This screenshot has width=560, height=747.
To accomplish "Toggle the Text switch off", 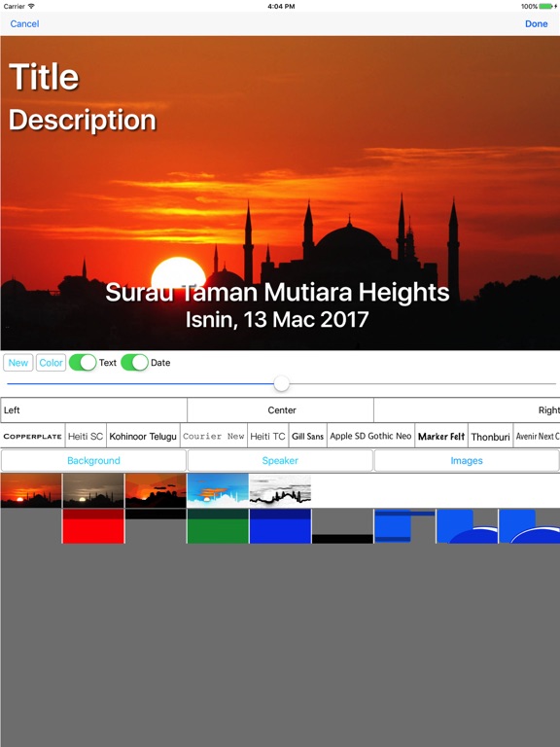I will (83, 363).
